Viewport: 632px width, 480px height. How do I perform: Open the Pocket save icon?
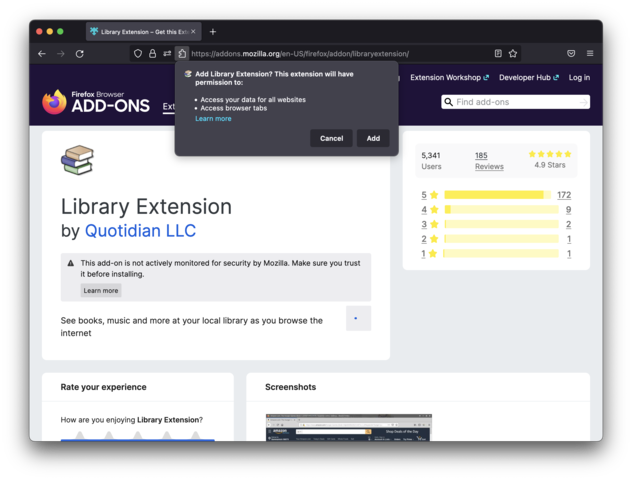tap(571, 53)
